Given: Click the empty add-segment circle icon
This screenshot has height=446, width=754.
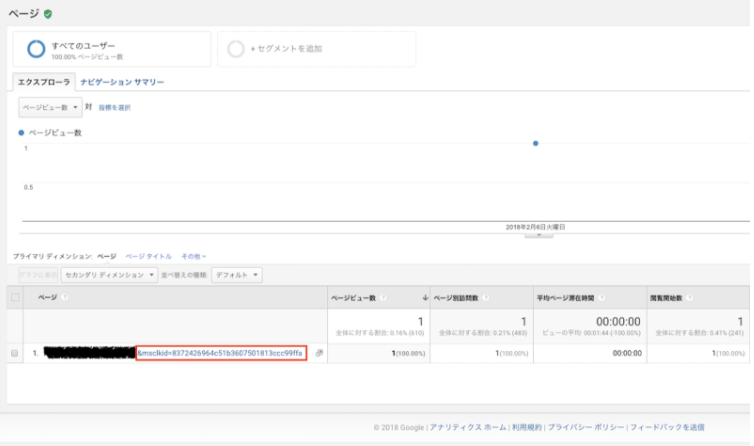Looking at the screenshot, I should 236,48.
